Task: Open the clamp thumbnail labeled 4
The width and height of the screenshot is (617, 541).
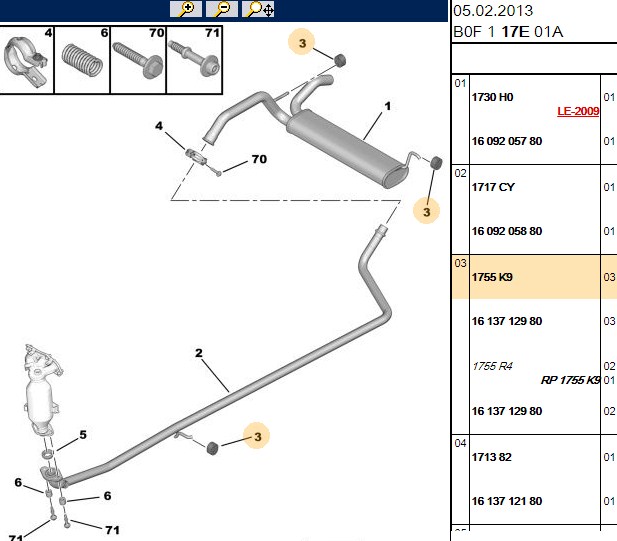Action: [x=26, y=60]
